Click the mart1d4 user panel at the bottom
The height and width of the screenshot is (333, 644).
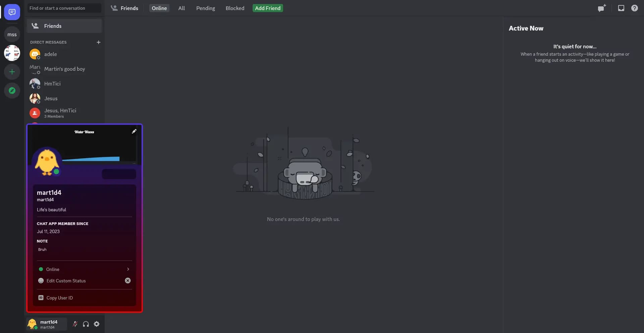click(47, 324)
